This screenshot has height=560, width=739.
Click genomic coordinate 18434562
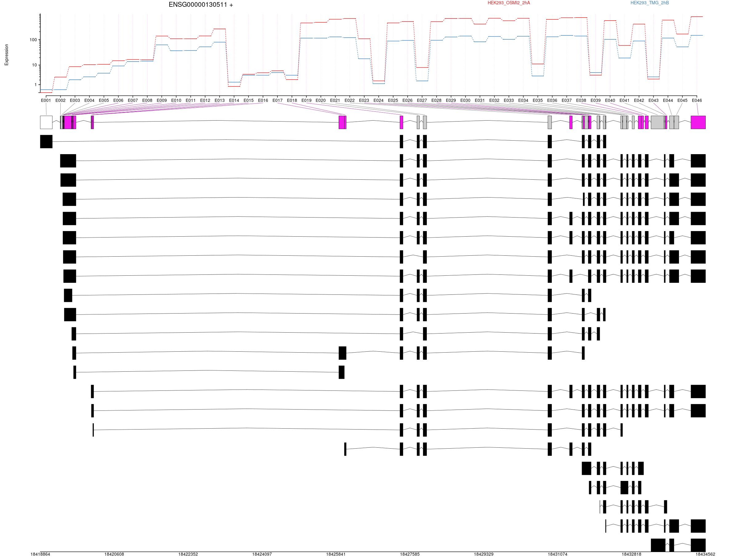coord(705,554)
